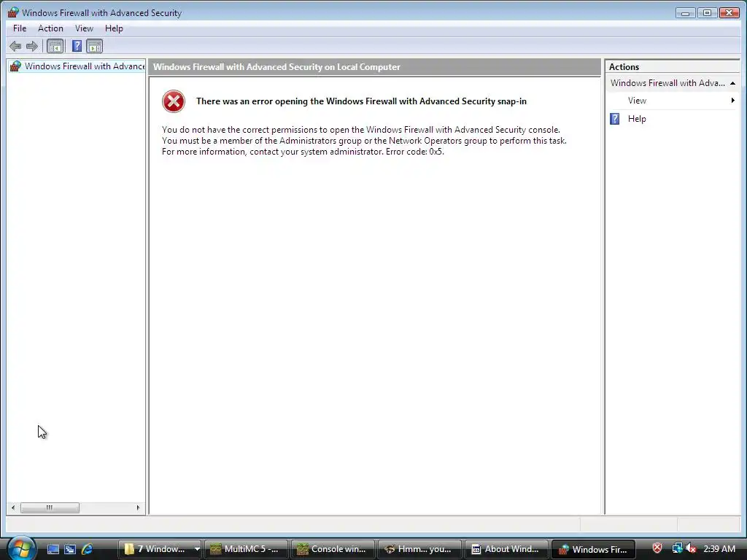This screenshot has width=747, height=560.
Task: Switch to the MultiMC 5 taskbar button
Action: pyautogui.click(x=247, y=549)
